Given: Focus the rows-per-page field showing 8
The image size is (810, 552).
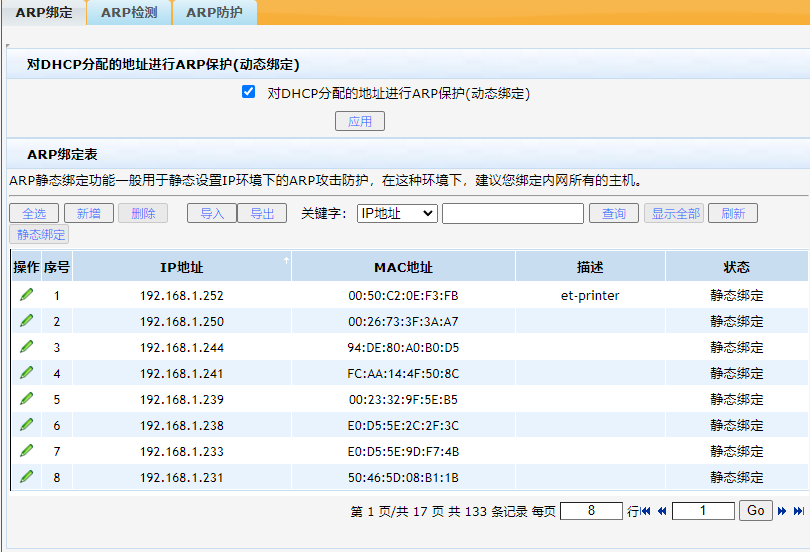Looking at the screenshot, I should [x=591, y=511].
